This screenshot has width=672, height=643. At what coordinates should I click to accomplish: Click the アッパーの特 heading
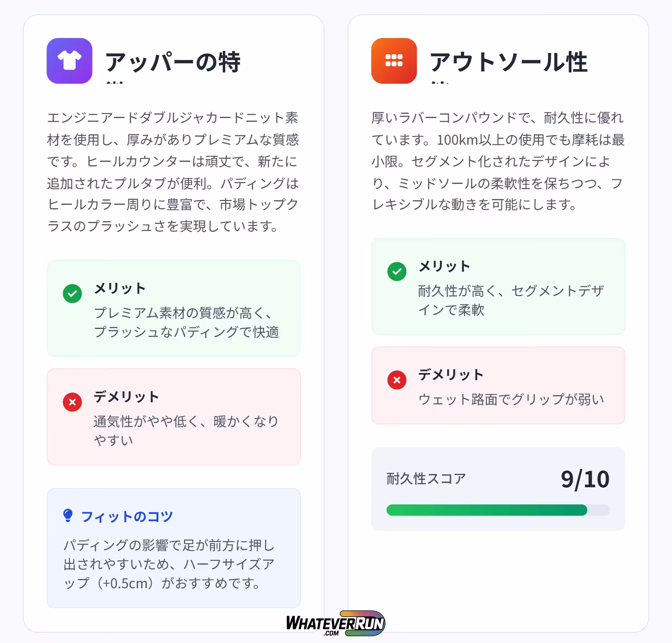click(x=173, y=62)
